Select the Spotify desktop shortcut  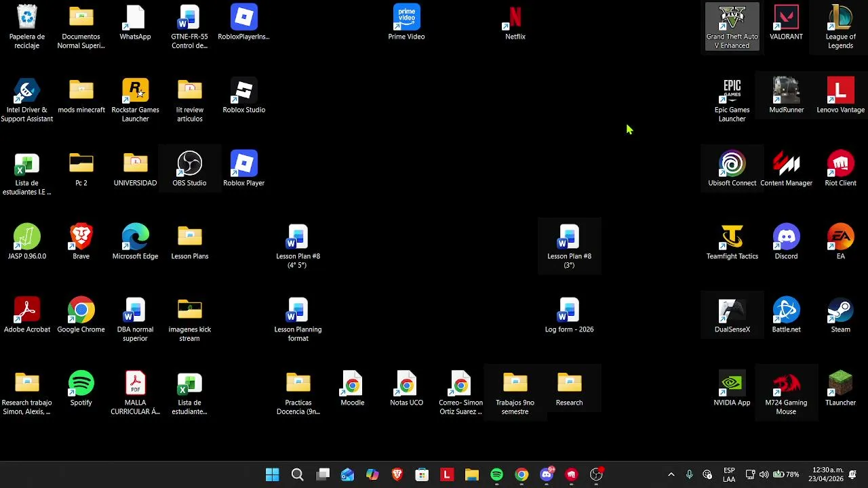tap(81, 389)
